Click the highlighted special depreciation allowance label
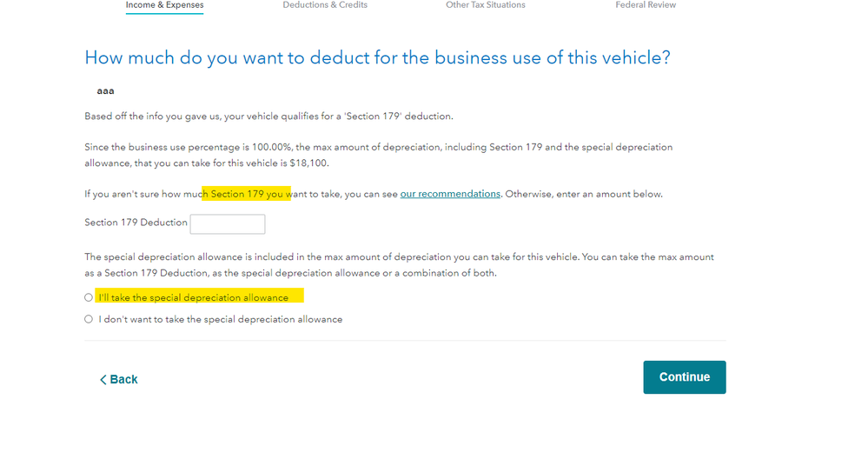The height and width of the screenshot is (459, 868). (193, 297)
